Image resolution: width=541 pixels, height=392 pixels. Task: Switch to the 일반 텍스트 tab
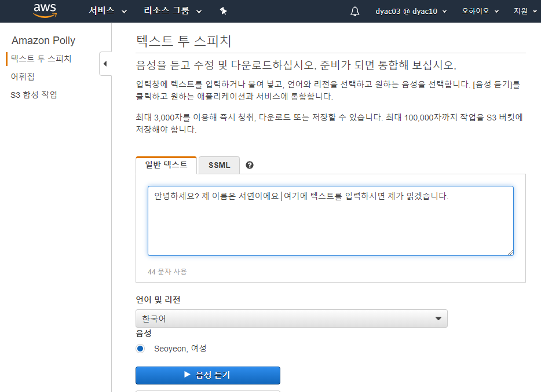click(166, 165)
